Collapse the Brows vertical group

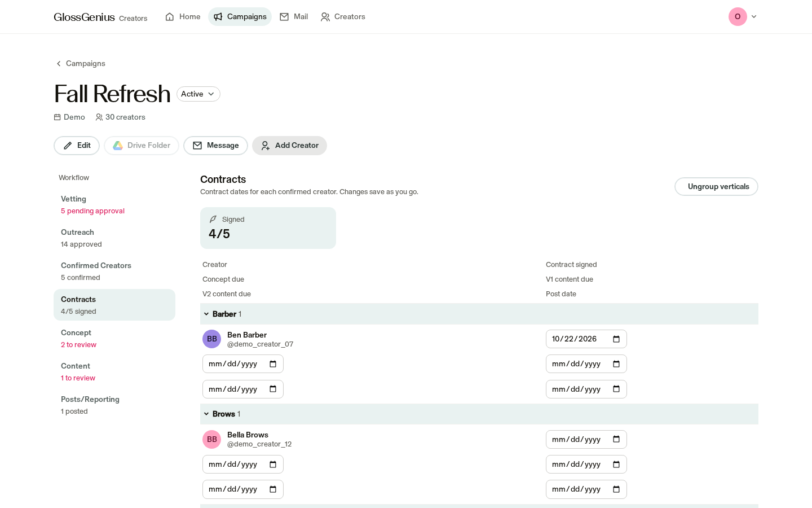coord(206,414)
